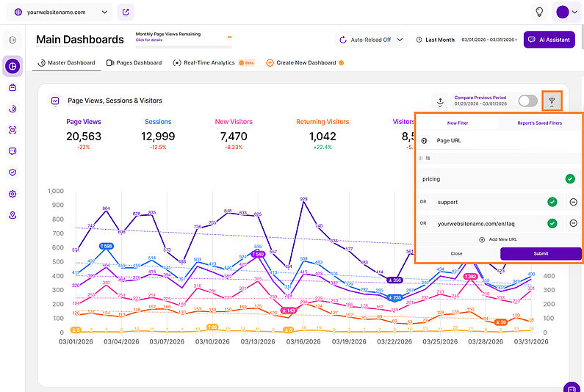Image resolution: width=584 pixels, height=392 pixels.
Task: Click the support URL input field
Action: point(497,202)
